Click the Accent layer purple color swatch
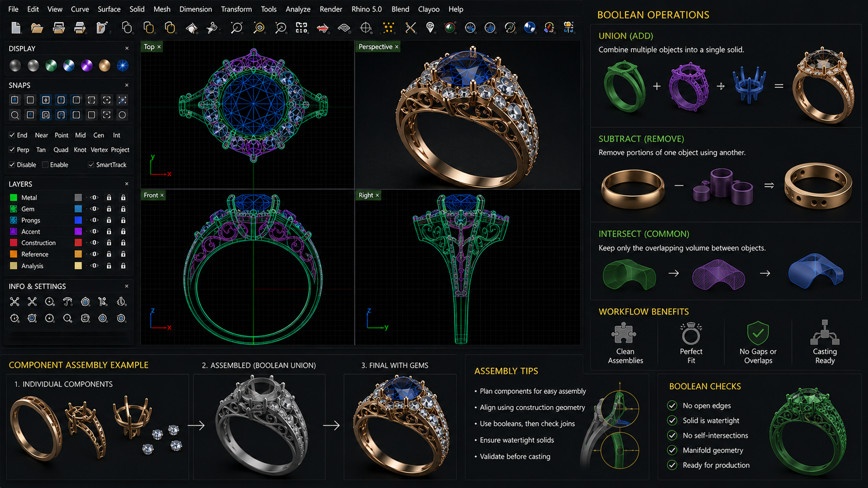Screen dimensions: 868x488 point(78,232)
